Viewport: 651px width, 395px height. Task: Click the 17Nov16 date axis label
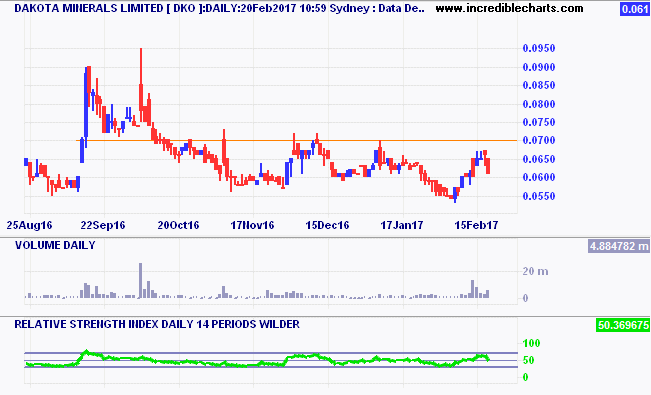[x=252, y=225]
